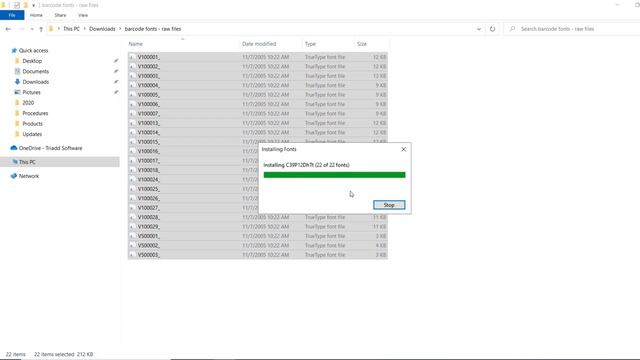
Task: Select font file V100013_
Action: point(258,123)
